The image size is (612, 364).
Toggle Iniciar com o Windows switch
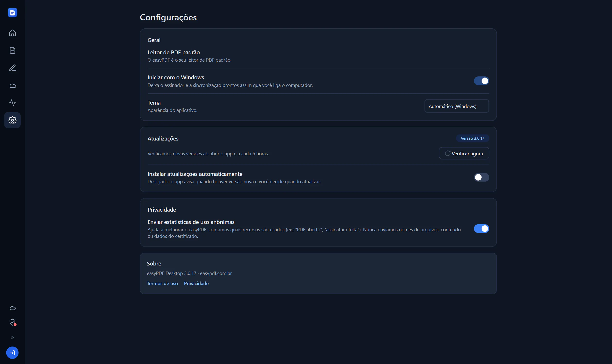click(x=481, y=81)
